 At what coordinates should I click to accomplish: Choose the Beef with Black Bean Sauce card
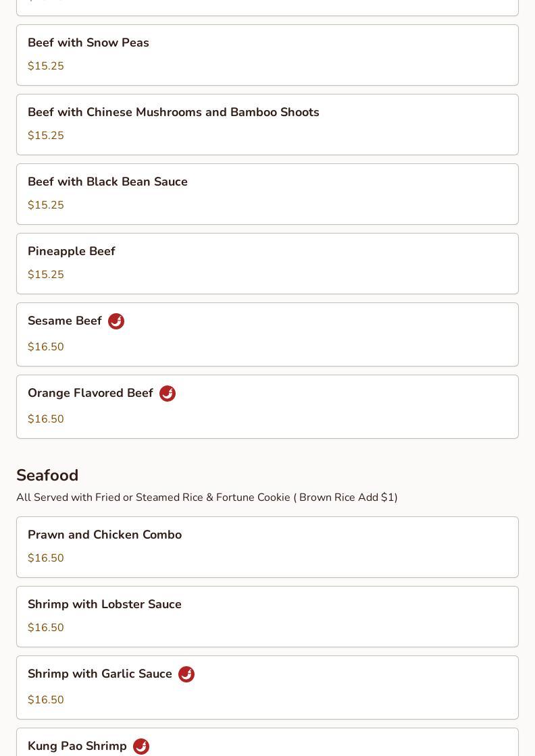point(267,194)
